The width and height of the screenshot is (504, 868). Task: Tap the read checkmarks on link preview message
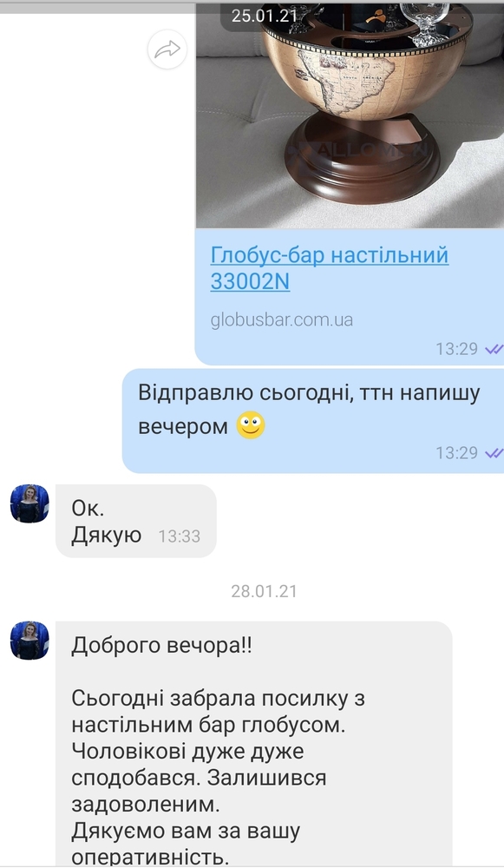click(x=494, y=349)
